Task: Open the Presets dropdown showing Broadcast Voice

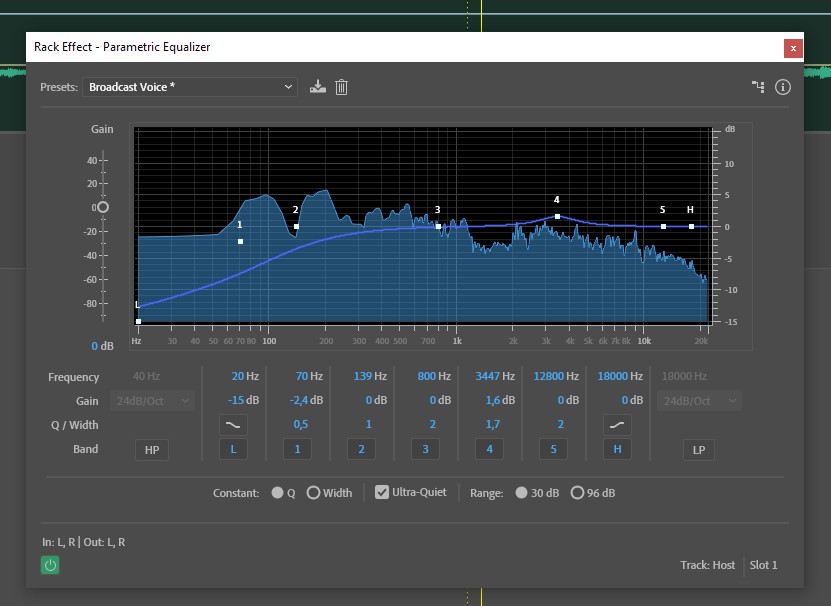Action: click(190, 87)
